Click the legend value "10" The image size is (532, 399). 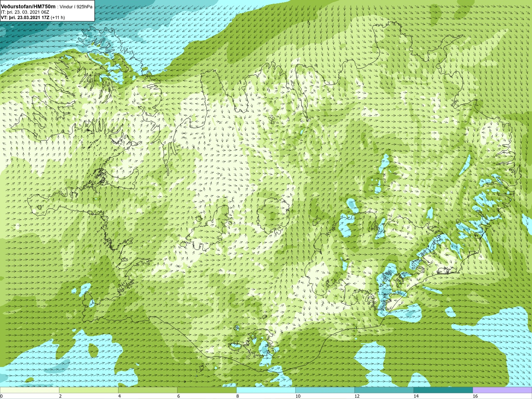(x=298, y=396)
